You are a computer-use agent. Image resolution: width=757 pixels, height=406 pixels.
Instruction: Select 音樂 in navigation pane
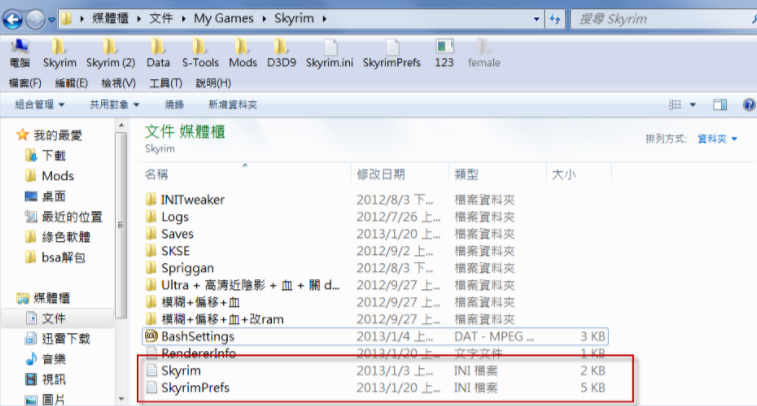point(45,359)
